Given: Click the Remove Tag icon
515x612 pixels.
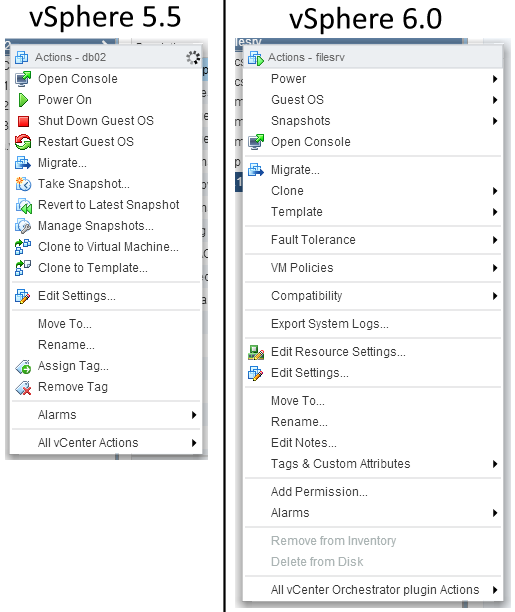Looking at the screenshot, I should [x=23, y=388].
